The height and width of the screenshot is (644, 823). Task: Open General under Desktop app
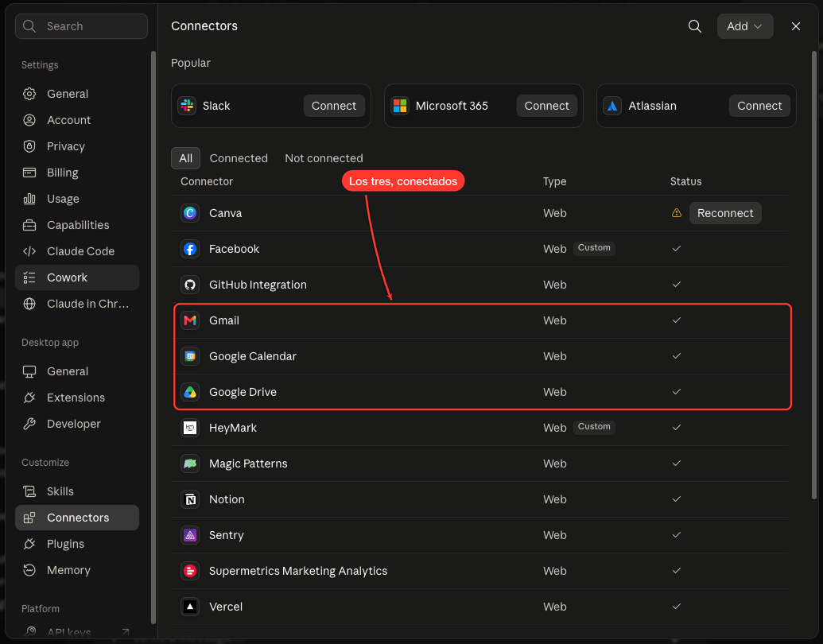(77, 371)
